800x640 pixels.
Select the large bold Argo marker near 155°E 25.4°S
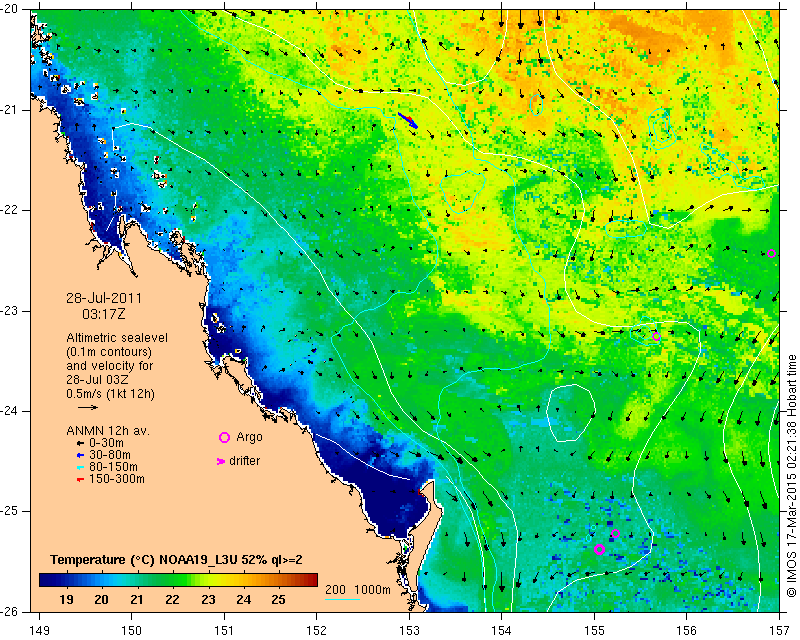[599, 549]
